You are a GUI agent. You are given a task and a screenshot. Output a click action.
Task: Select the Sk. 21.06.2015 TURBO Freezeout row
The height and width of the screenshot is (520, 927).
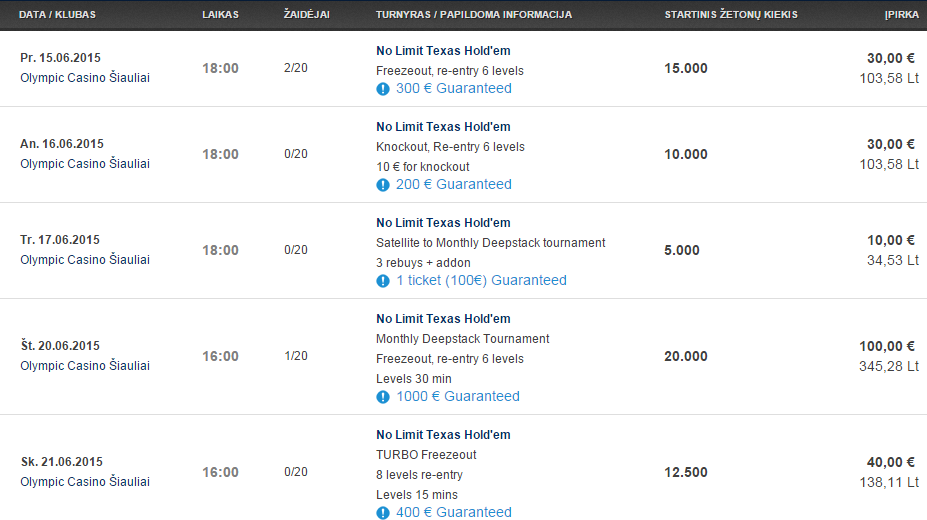464,468
